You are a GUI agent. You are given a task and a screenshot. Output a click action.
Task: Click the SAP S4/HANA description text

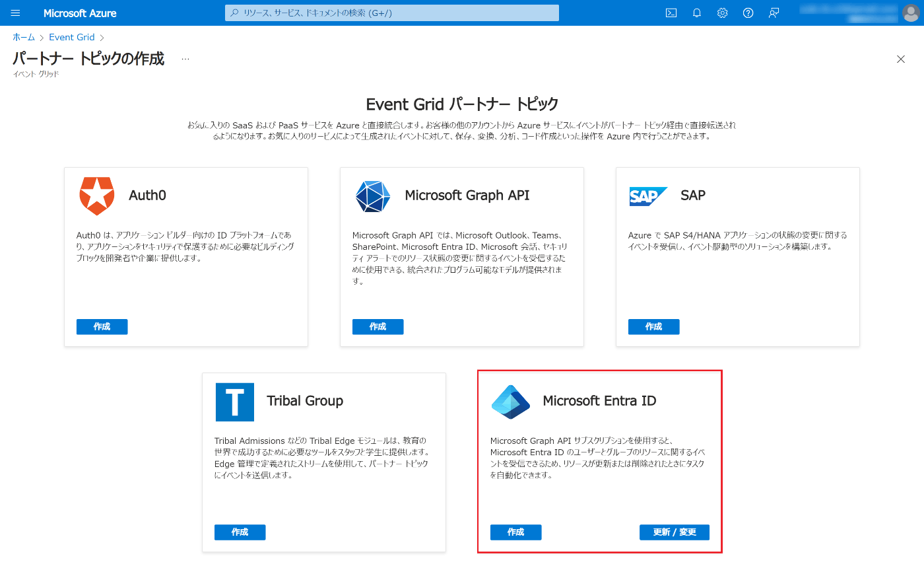pos(737,240)
